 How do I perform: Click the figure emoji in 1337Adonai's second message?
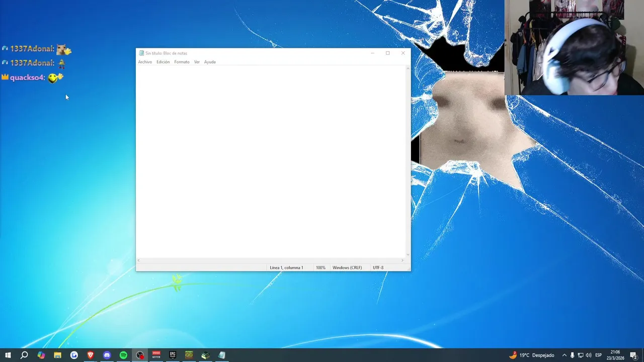(61, 63)
